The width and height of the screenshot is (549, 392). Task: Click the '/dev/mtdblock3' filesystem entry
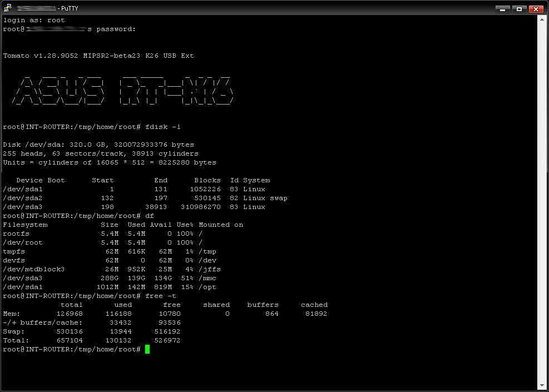34,270
